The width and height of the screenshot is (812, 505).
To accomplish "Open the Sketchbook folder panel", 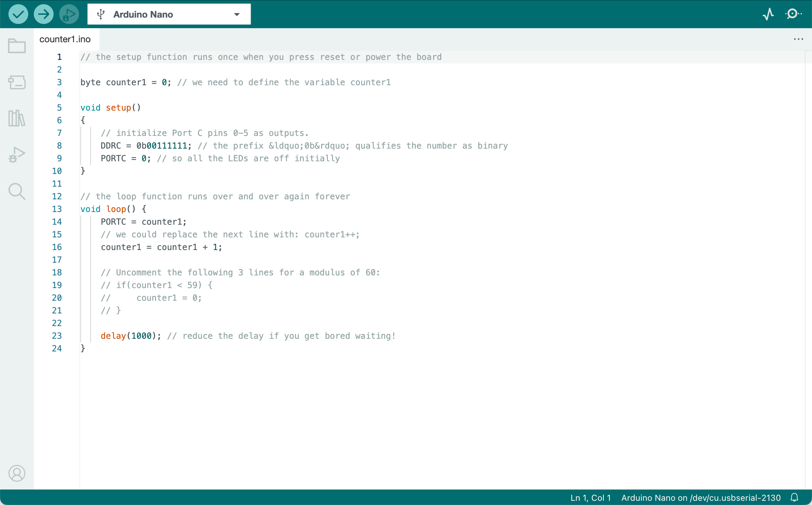I will (x=17, y=46).
